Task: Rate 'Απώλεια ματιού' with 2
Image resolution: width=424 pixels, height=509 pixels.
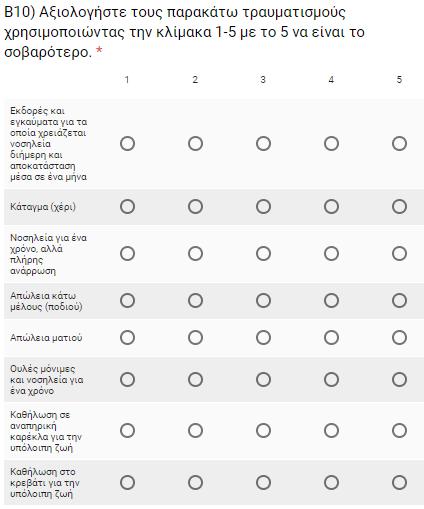Action: click(195, 338)
